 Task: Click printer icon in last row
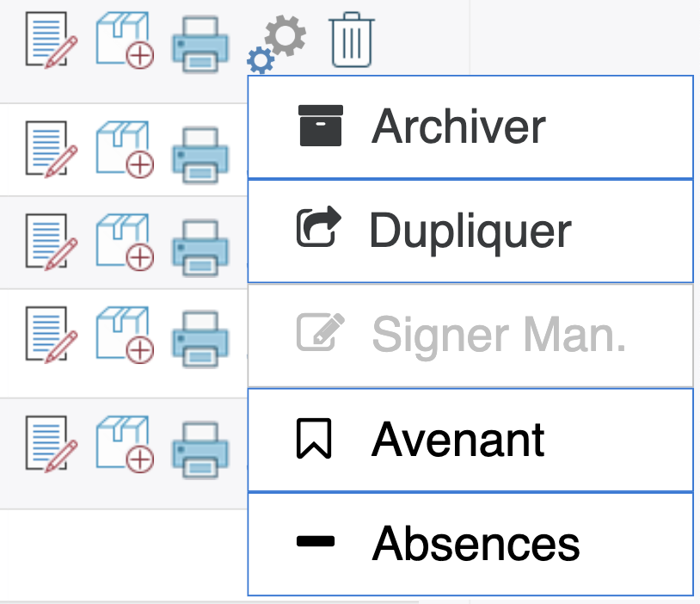pos(200,450)
